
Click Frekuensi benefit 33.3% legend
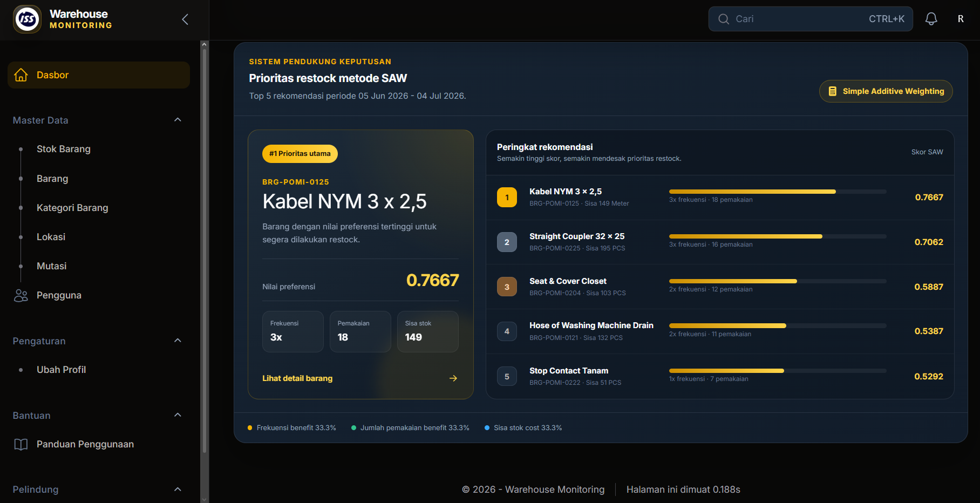tap(292, 428)
